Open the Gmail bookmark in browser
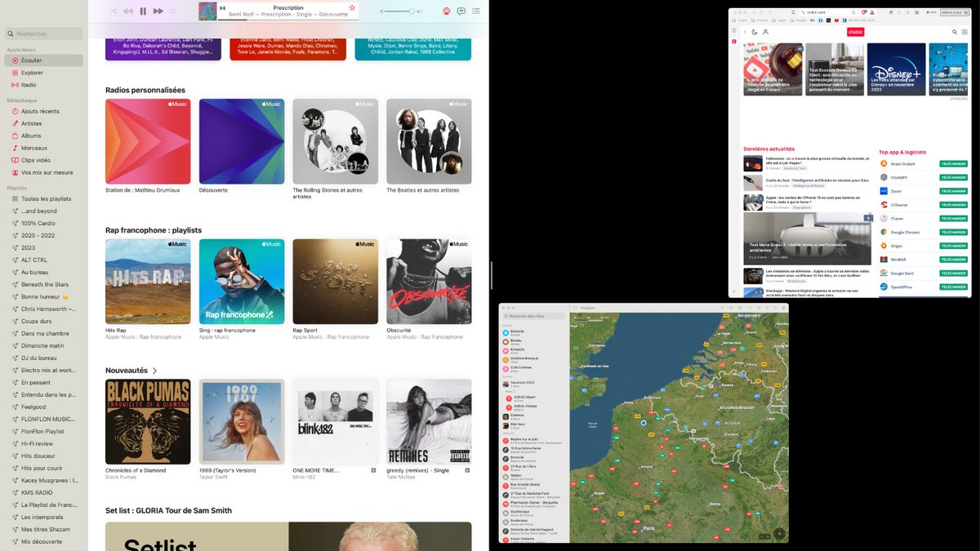Viewport: 980px width, 551px height. coord(813,20)
